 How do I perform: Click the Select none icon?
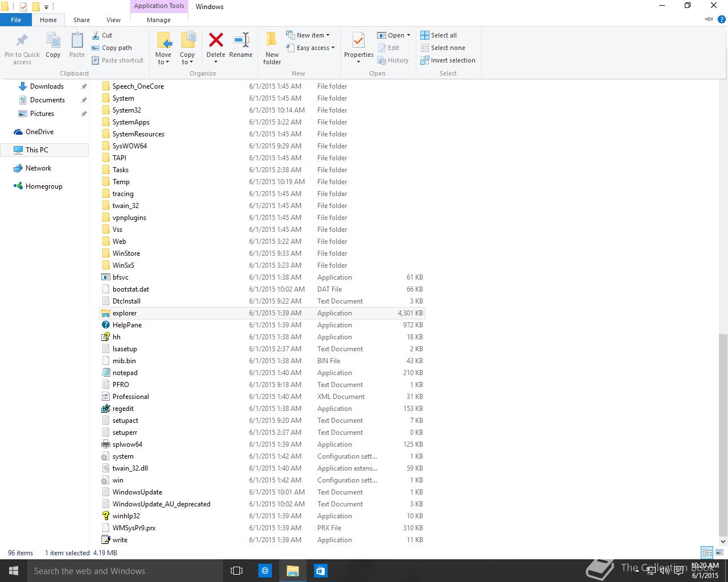tap(425, 48)
